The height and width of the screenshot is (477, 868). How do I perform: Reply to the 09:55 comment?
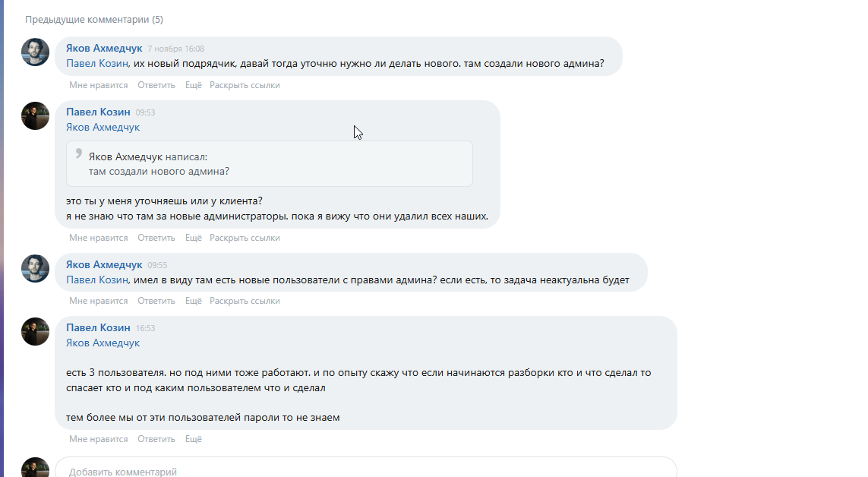(156, 301)
